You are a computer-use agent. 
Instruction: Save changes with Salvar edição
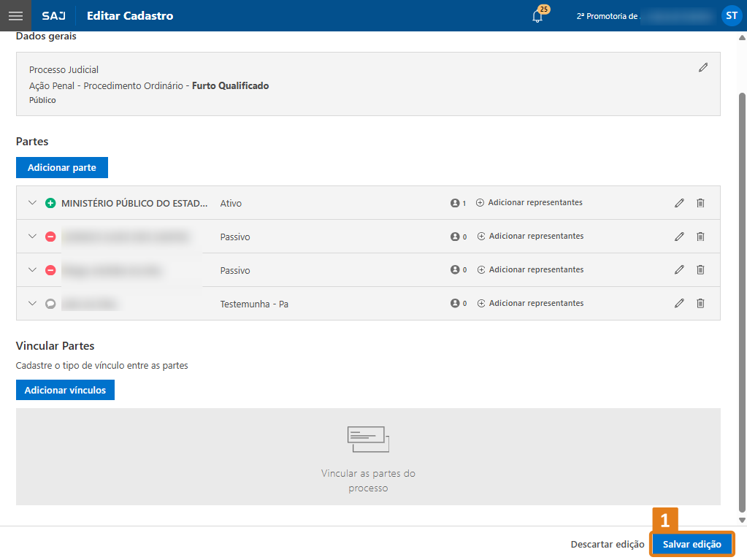[692, 544]
